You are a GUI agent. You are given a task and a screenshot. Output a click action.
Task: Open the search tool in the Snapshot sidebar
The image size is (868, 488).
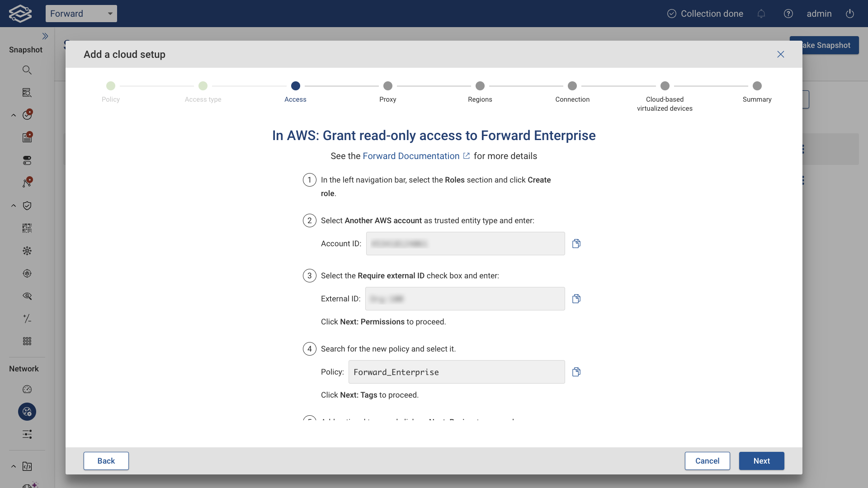[27, 70]
